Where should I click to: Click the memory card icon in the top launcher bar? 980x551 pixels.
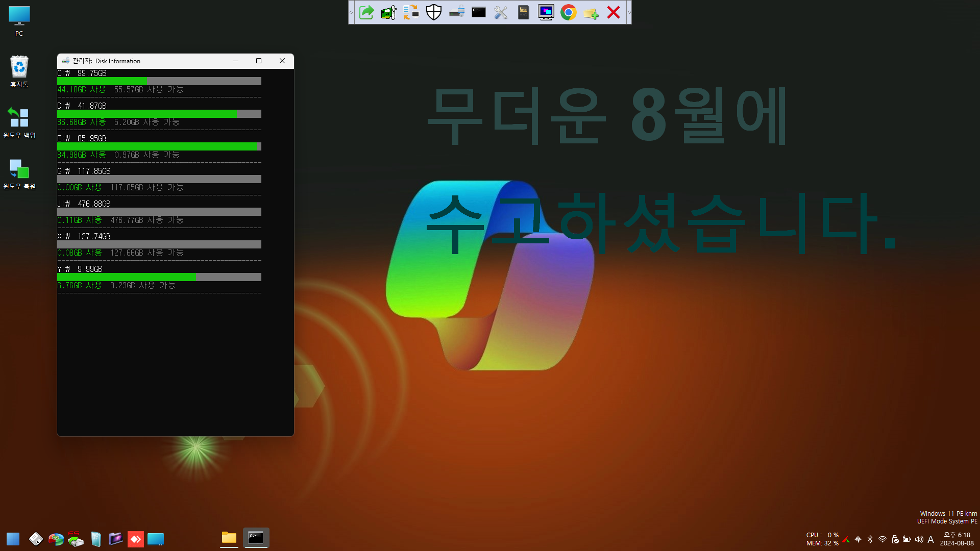click(524, 12)
